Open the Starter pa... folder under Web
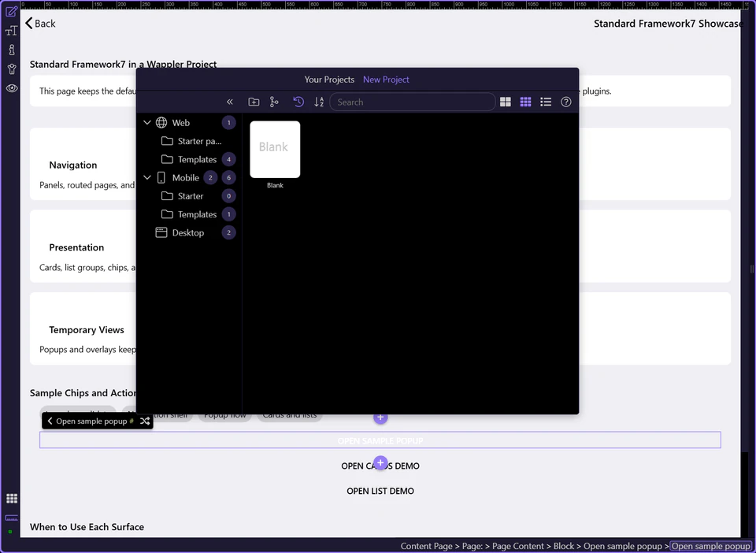This screenshot has width=756, height=553. tap(191, 141)
